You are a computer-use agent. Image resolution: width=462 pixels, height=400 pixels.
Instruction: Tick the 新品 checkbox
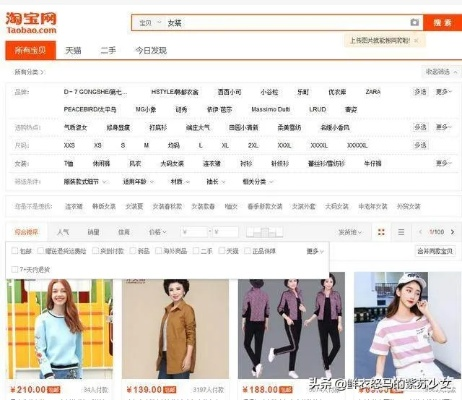point(133,250)
